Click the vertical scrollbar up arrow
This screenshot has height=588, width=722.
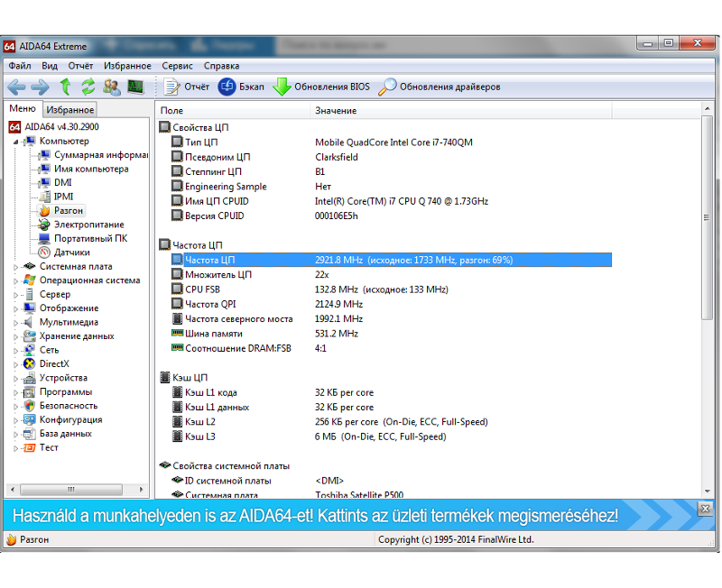point(708,109)
